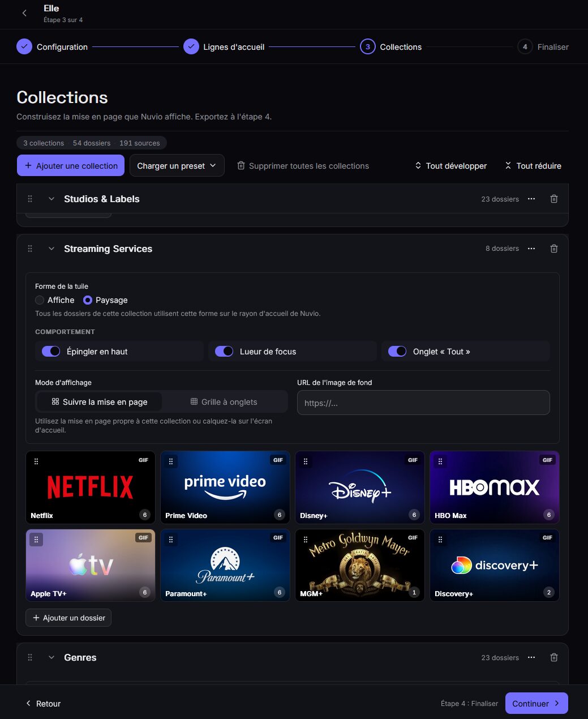Click Tout développer to expand all
The height and width of the screenshot is (719, 588).
click(450, 166)
